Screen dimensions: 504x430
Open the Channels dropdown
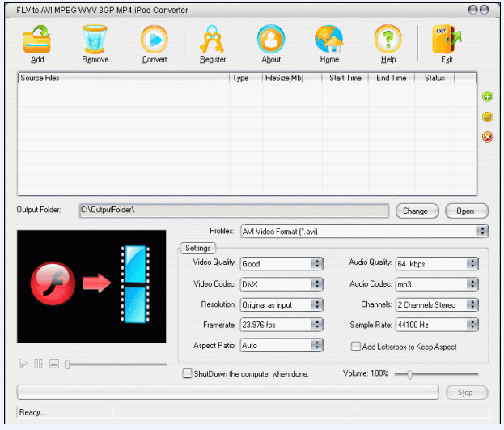coord(437,304)
